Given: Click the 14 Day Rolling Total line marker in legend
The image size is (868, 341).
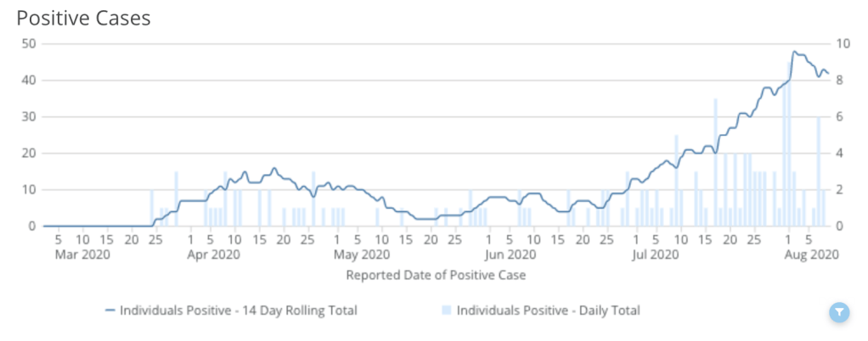Looking at the screenshot, I should point(109,310).
